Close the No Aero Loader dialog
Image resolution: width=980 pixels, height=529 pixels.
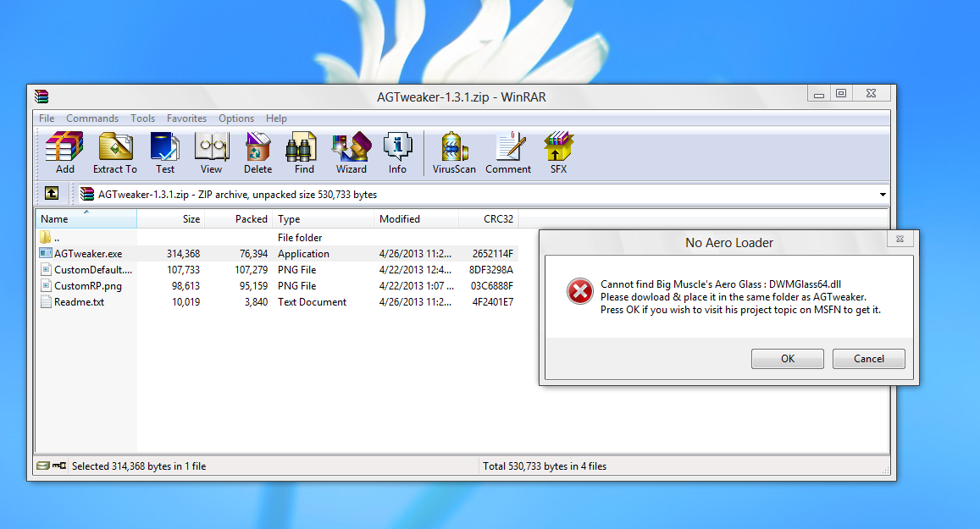tap(900, 239)
